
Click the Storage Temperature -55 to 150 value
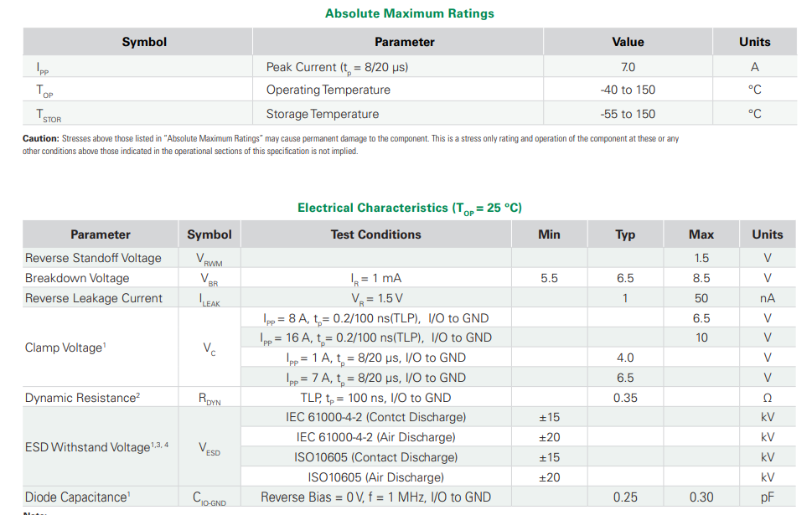click(628, 114)
